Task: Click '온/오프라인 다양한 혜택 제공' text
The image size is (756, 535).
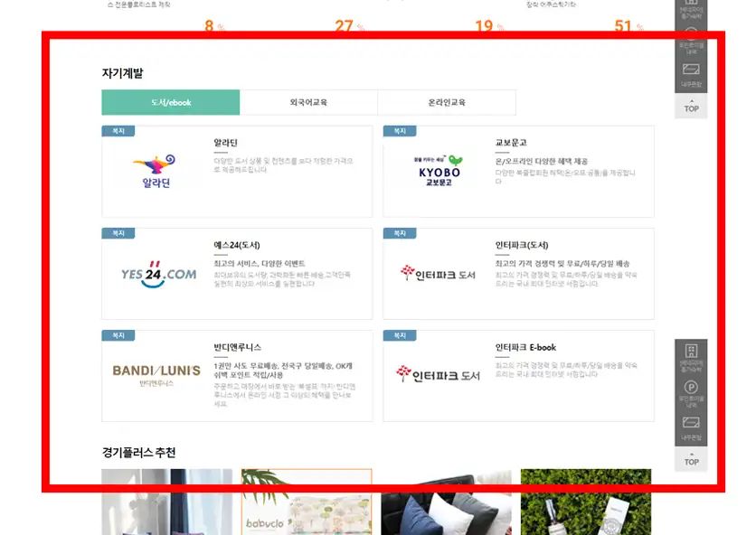Action: 542,161
